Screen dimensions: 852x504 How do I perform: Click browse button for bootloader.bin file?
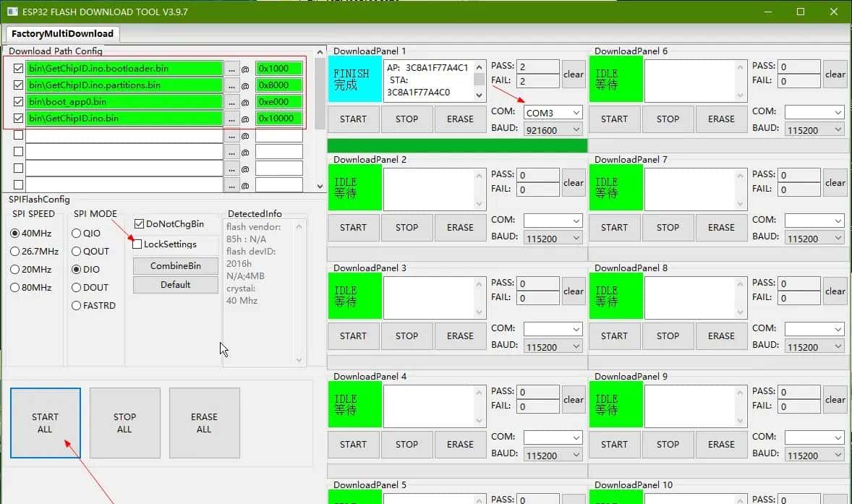pyautogui.click(x=231, y=69)
